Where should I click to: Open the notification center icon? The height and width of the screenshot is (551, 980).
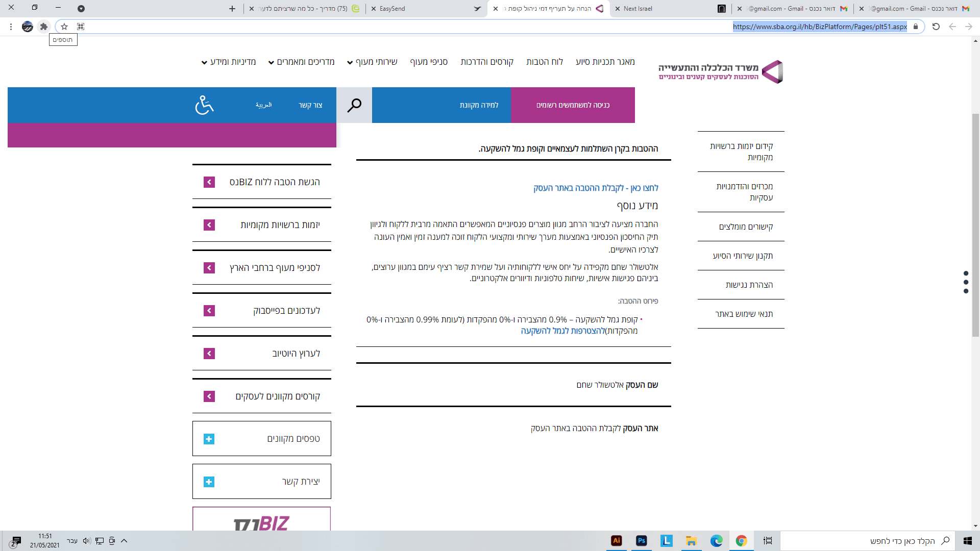[x=16, y=541]
